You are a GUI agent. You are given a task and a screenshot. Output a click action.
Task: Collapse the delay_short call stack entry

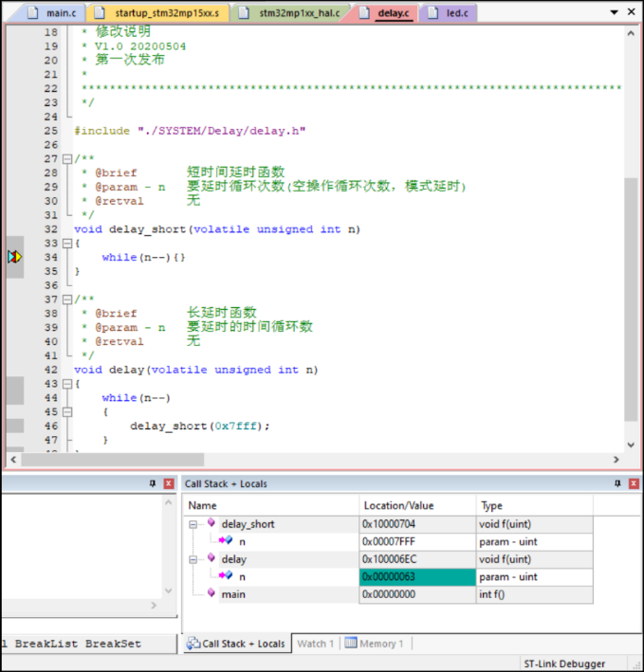pyautogui.click(x=193, y=524)
